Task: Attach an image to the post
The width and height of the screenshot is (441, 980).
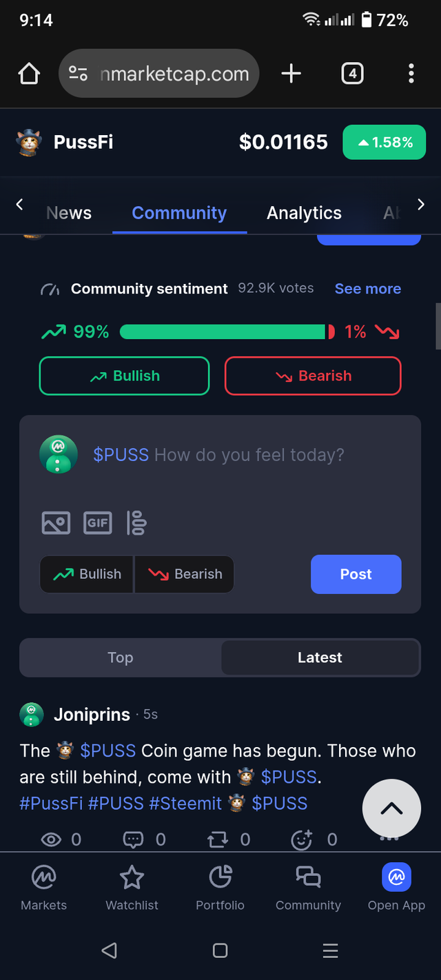Action: tap(56, 523)
